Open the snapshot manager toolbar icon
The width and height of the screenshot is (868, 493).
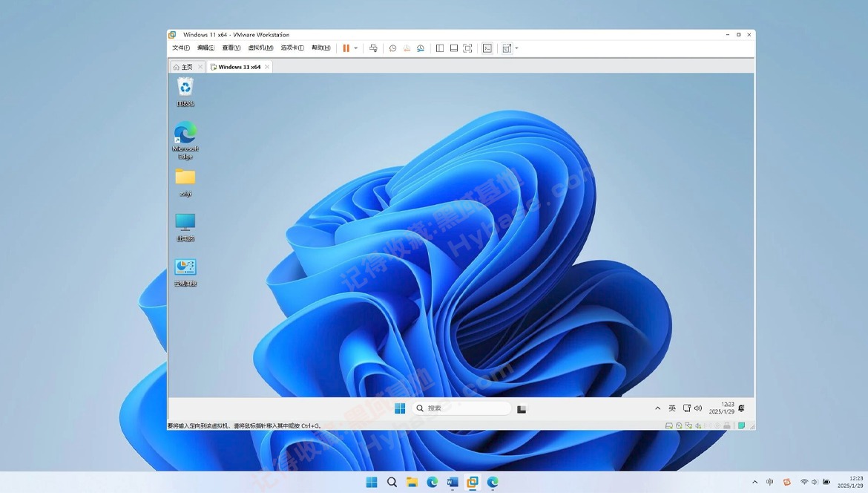tap(421, 48)
